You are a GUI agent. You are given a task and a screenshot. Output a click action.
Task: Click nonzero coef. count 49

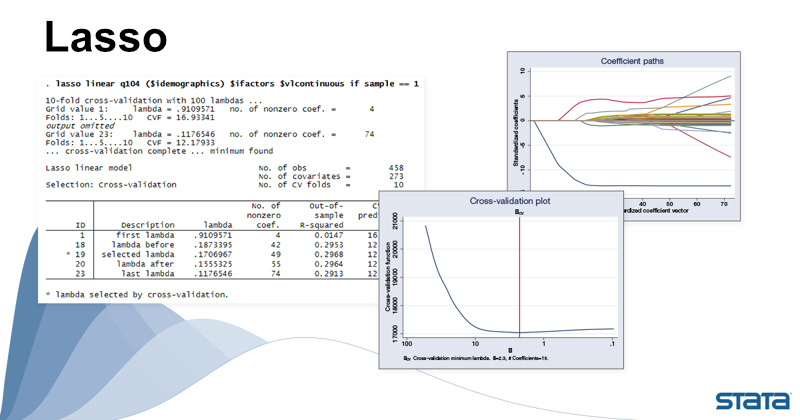pyautogui.click(x=276, y=254)
